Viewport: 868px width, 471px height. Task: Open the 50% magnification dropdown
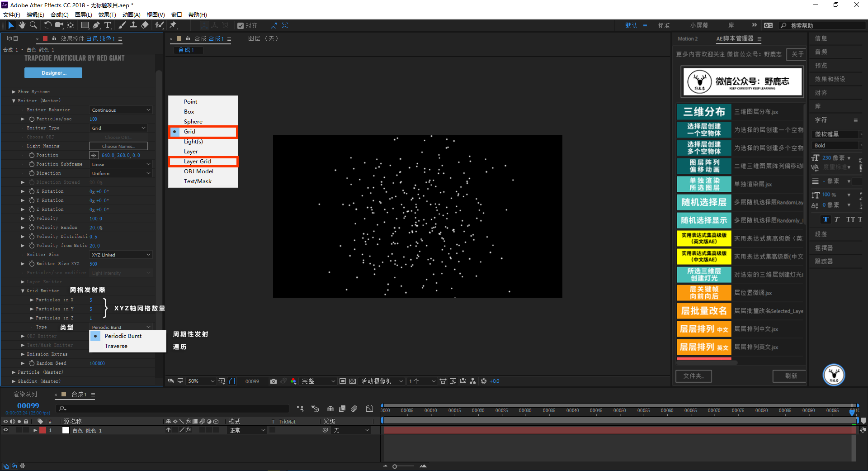[201, 381]
